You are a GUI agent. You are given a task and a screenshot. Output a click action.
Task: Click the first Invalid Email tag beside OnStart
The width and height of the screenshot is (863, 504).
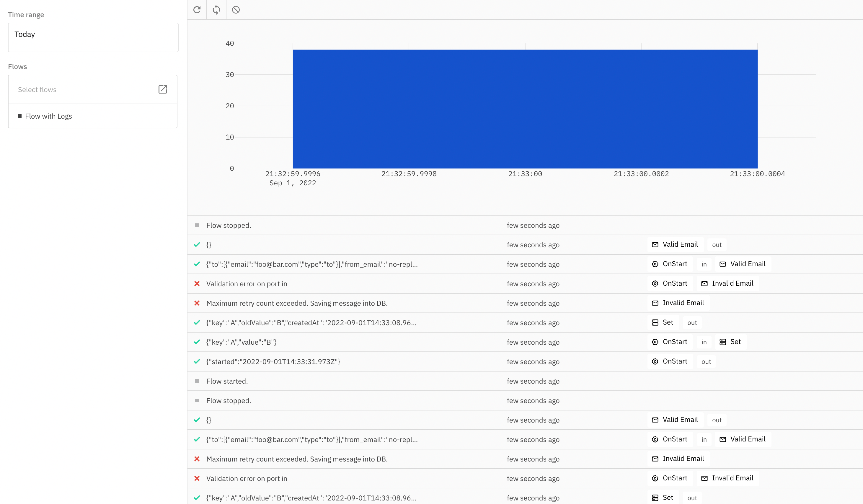728,283
